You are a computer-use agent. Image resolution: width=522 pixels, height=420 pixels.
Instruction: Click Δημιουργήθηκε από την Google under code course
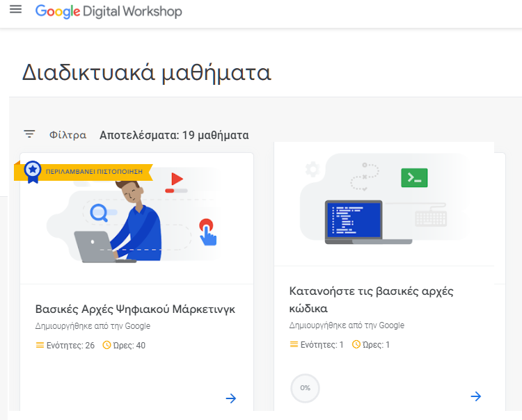[x=347, y=325]
